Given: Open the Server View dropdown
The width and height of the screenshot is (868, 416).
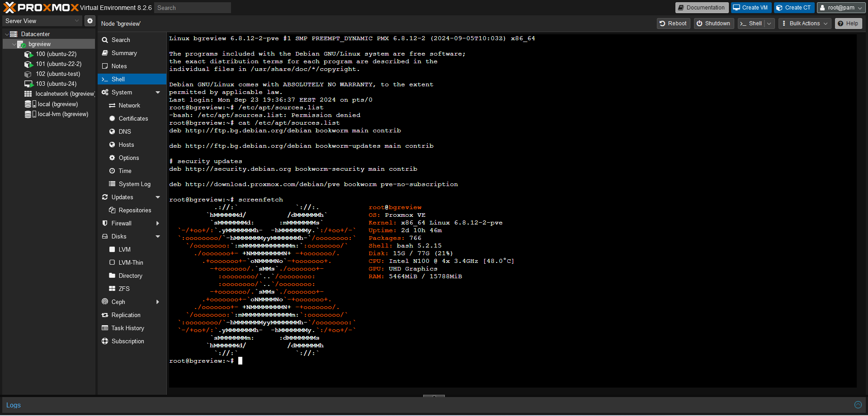Looking at the screenshot, I should click(x=42, y=21).
